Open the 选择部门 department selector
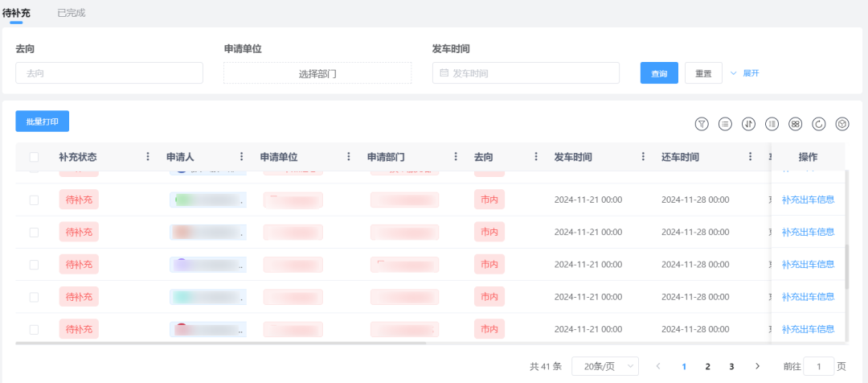 [x=317, y=73]
